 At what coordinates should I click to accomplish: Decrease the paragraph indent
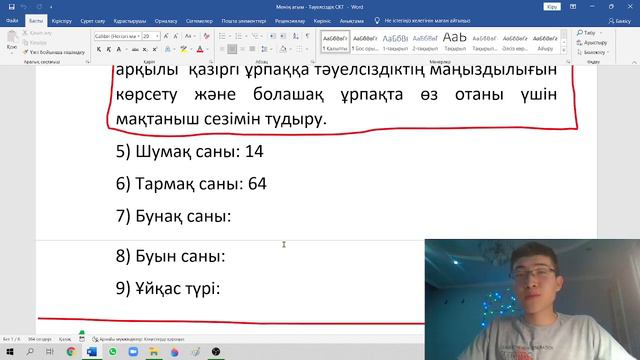273,36
